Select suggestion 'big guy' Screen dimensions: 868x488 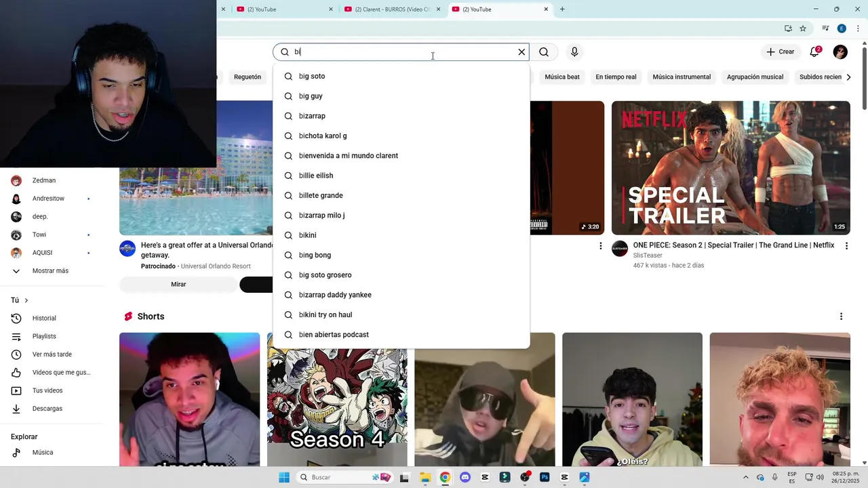click(x=401, y=96)
